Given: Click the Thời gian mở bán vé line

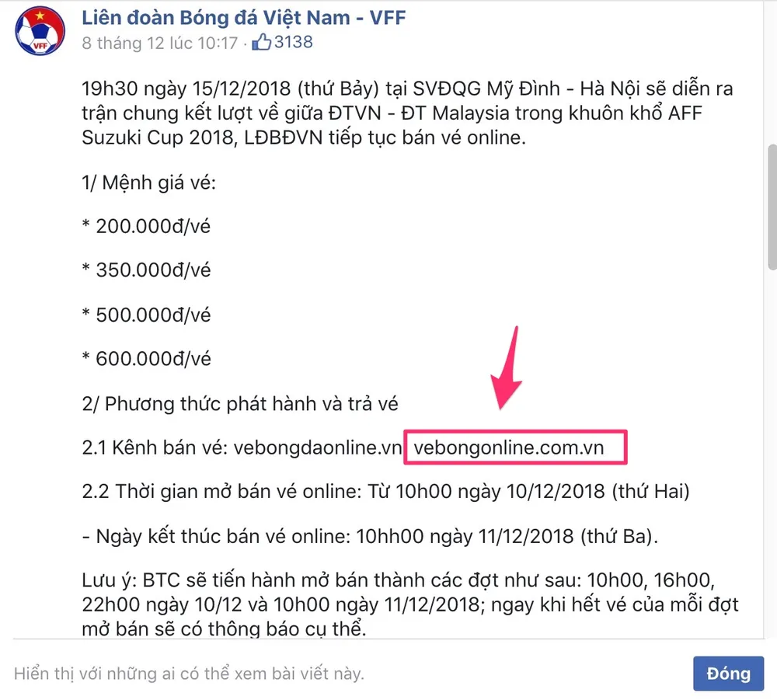Looking at the screenshot, I should (x=385, y=492).
